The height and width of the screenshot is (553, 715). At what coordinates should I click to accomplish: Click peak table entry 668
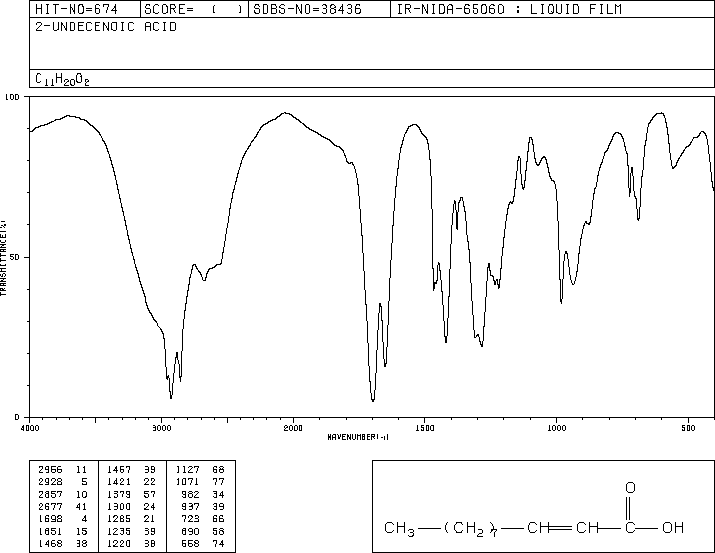click(191, 544)
